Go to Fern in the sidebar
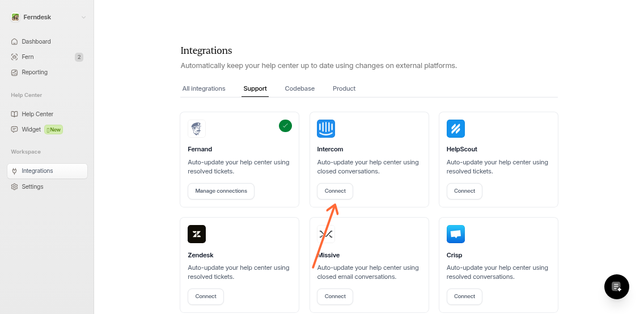 pyautogui.click(x=28, y=57)
